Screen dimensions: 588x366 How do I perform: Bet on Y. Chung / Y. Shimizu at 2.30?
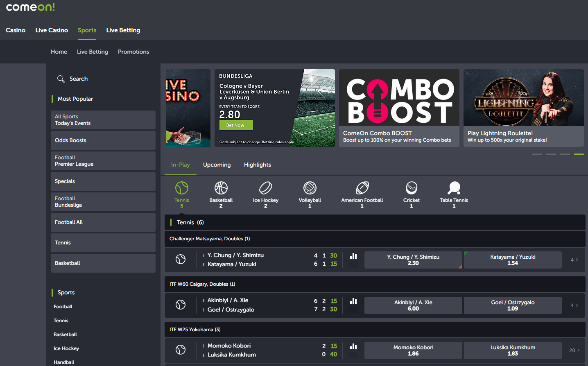pos(413,260)
